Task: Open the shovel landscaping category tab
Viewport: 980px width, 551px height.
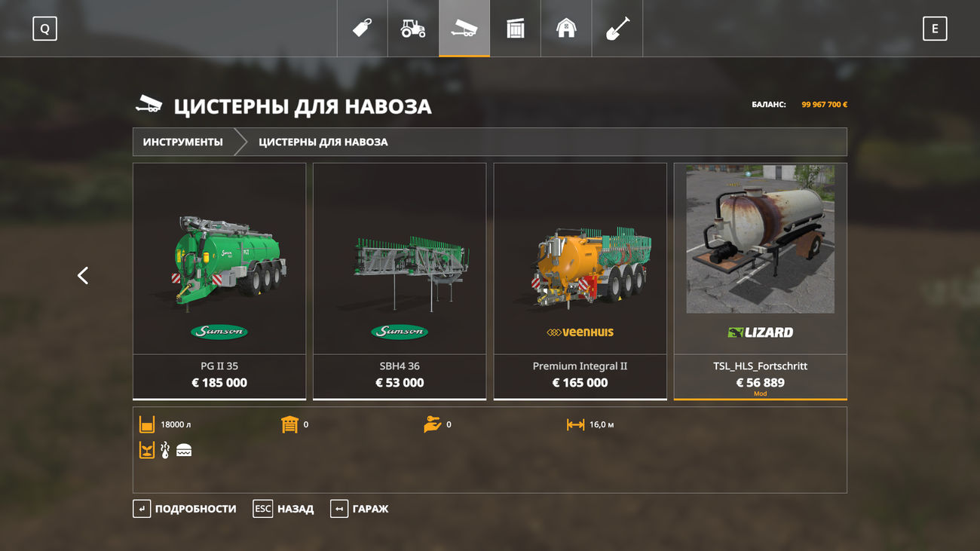Action: pos(617,29)
